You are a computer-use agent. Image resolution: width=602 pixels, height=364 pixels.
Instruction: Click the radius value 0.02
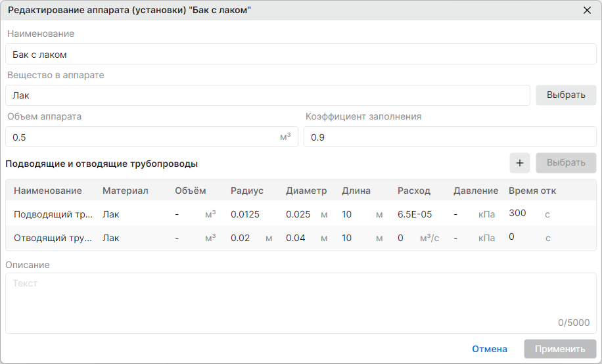click(240, 238)
